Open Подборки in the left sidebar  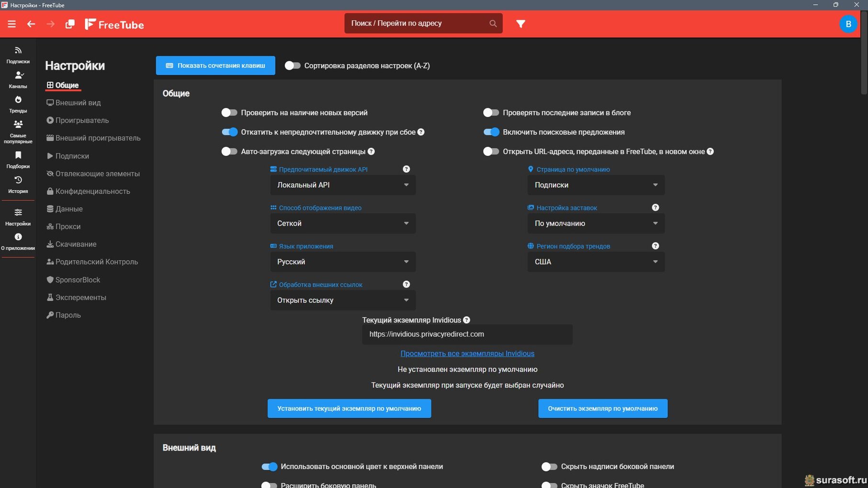[x=18, y=160]
